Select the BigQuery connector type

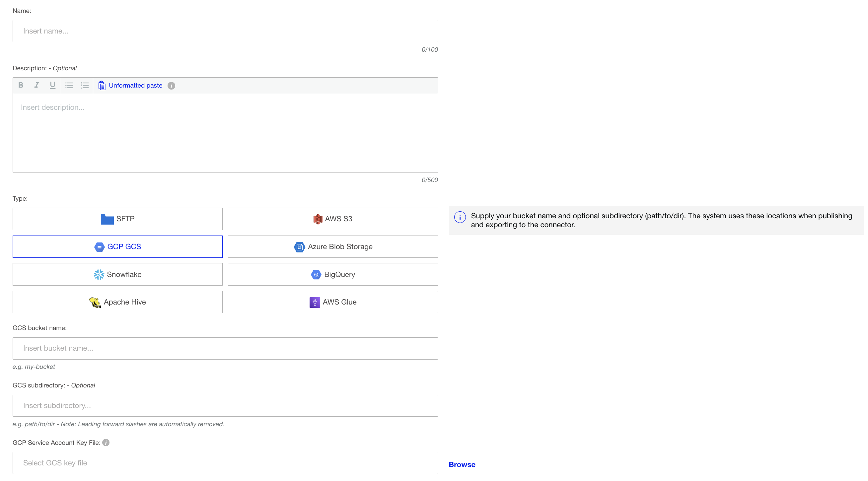pyautogui.click(x=333, y=275)
